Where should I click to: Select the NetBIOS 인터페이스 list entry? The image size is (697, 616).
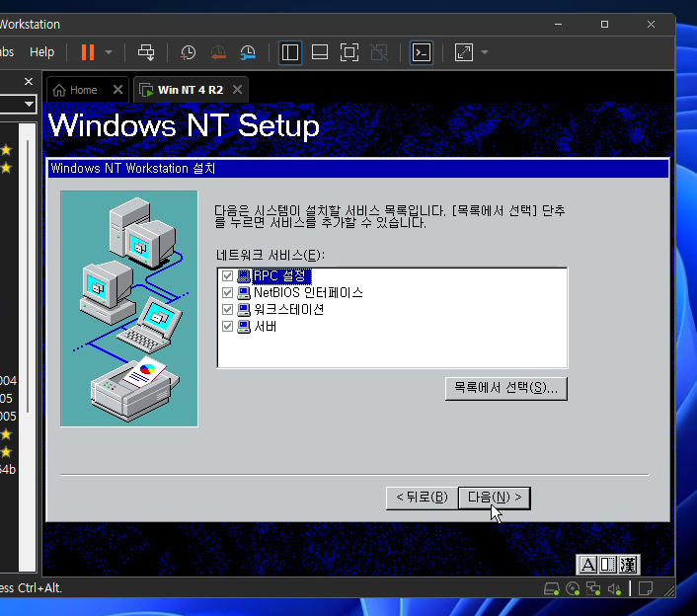pyautogui.click(x=308, y=292)
